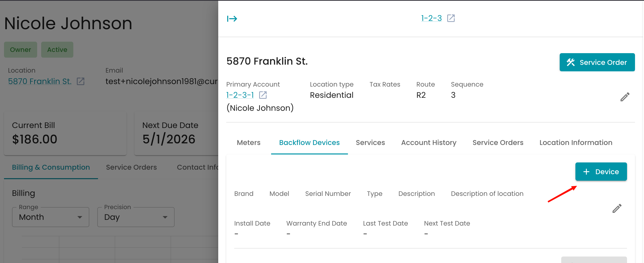
Task: Open the Account History tab
Action: coord(429,142)
